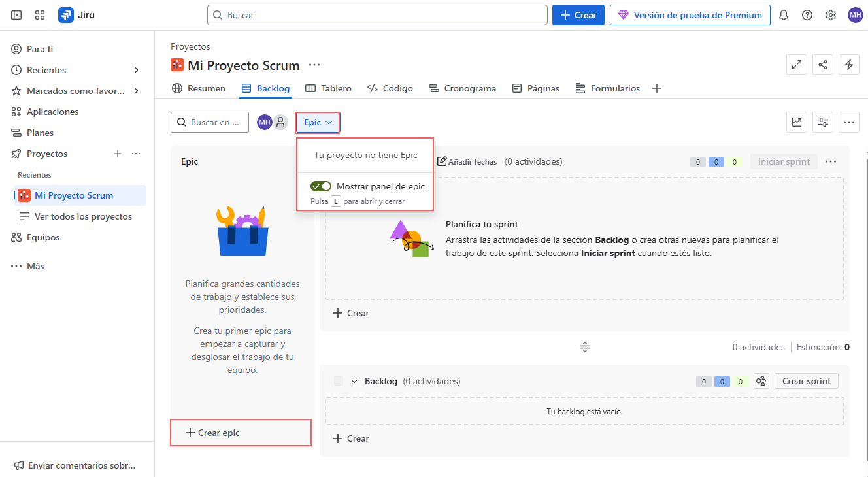The height and width of the screenshot is (477, 868).
Task: Click the Crear sprint button
Action: click(x=806, y=381)
